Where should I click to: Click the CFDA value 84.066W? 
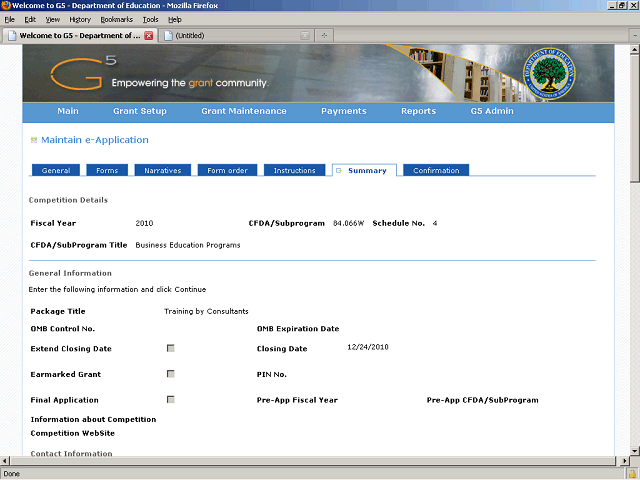(x=348, y=223)
